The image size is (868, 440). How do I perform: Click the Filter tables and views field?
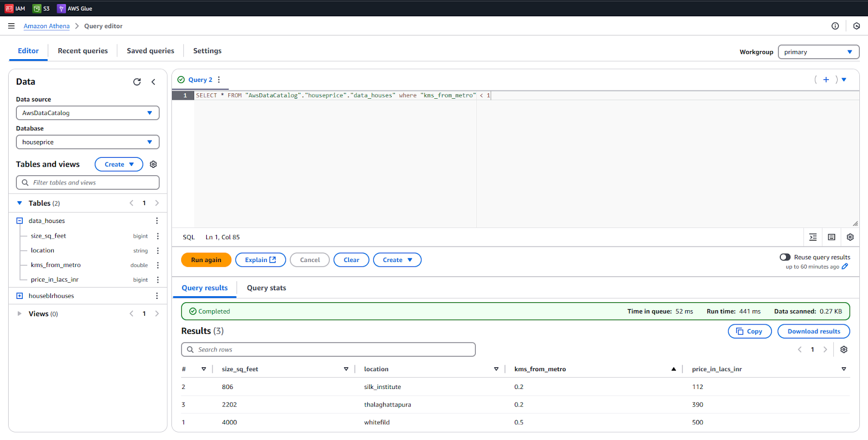tap(87, 183)
